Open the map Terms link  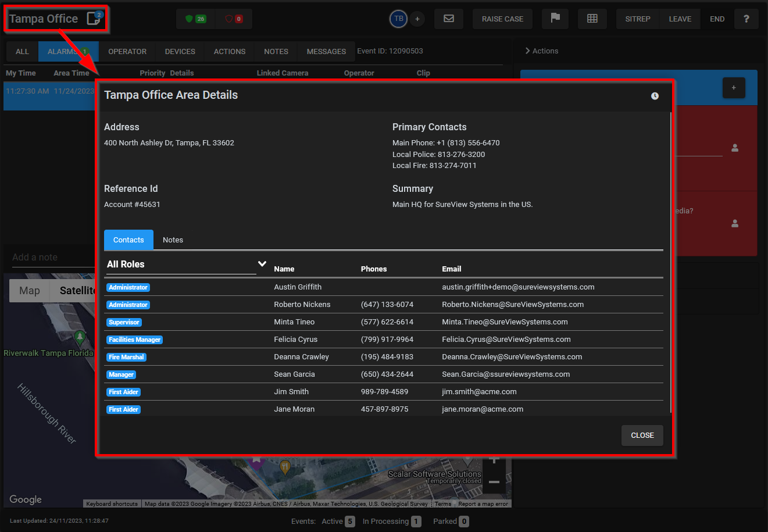(443, 504)
